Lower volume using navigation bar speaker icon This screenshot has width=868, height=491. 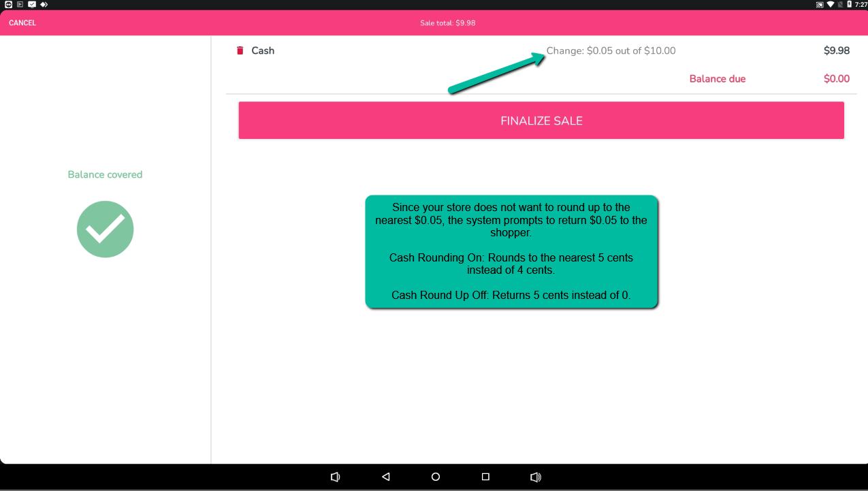tap(335, 477)
